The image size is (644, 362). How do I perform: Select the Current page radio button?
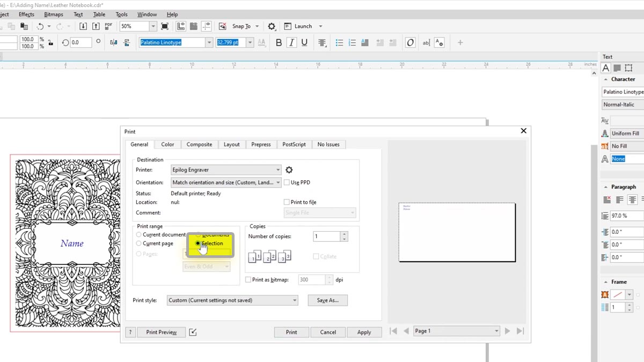tap(139, 243)
